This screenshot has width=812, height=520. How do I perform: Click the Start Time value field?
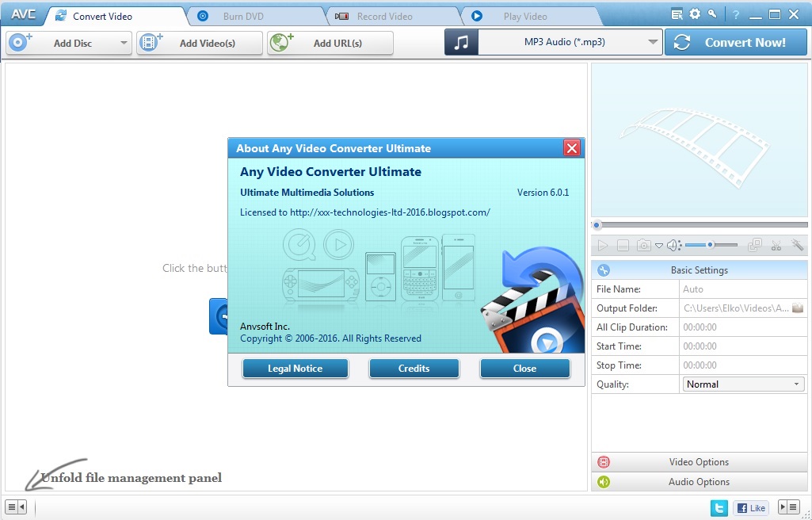tap(743, 346)
